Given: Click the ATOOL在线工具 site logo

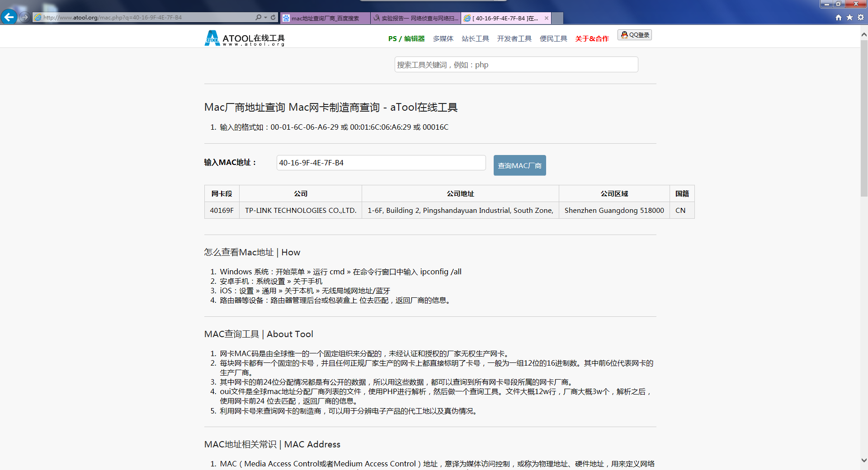Looking at the screenshot, I should pyautogui.click(x=245, y=38).
